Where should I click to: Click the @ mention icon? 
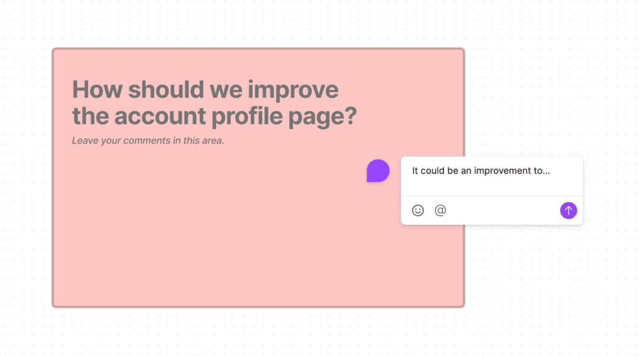pos(440,210)
